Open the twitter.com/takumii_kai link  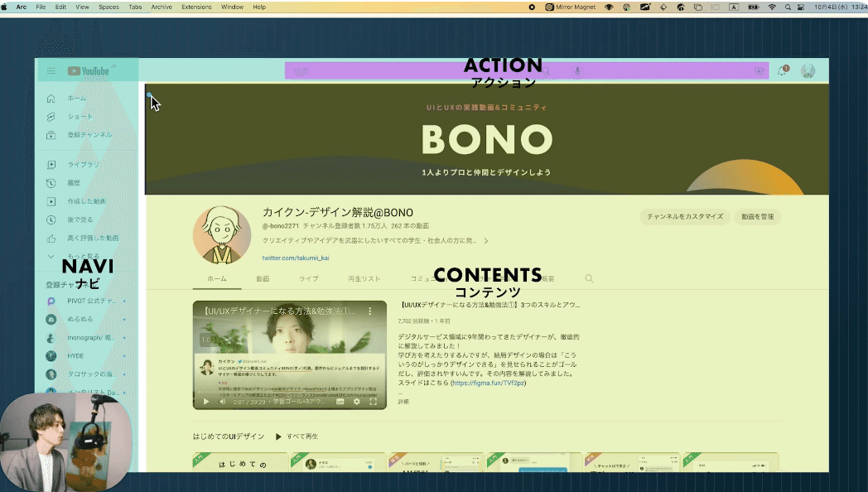(x=296, y=258)
